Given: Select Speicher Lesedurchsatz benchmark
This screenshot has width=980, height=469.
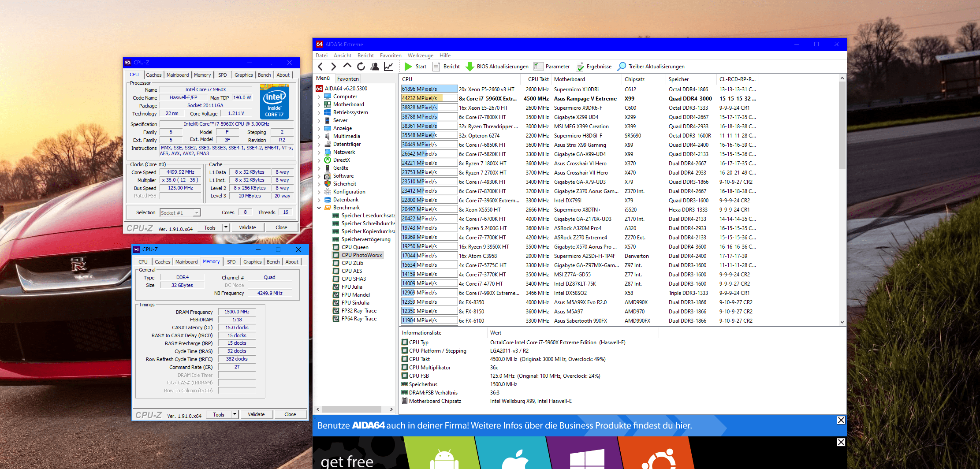Looking at the screenshot, I should click(368, 216).
